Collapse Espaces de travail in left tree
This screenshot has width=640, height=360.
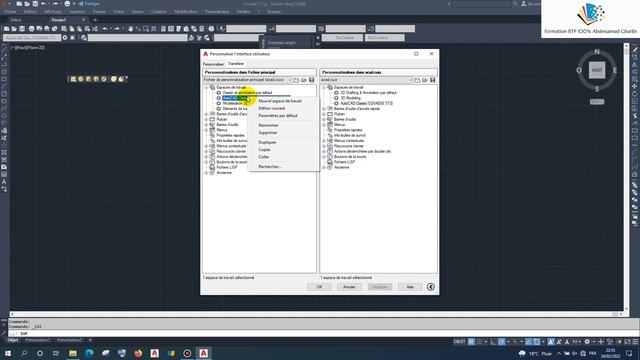[x=207, y=87]
